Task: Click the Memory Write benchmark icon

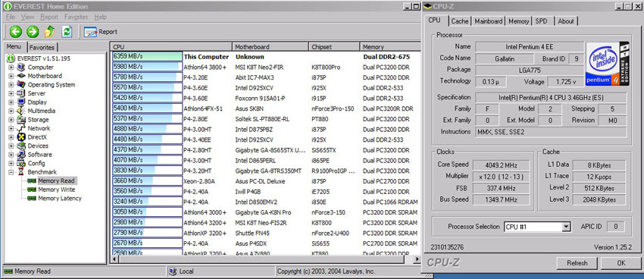Action: [32, 190]
